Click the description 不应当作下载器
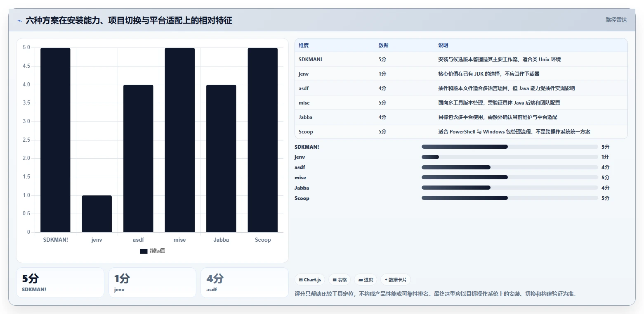 click(x=489, y=74)
